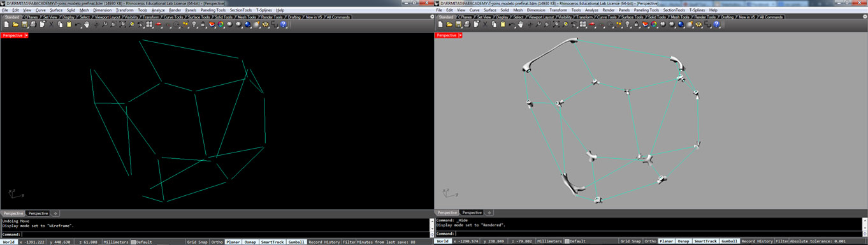
Task: Open Analyze menu in right window
Action: pos(591,10)
